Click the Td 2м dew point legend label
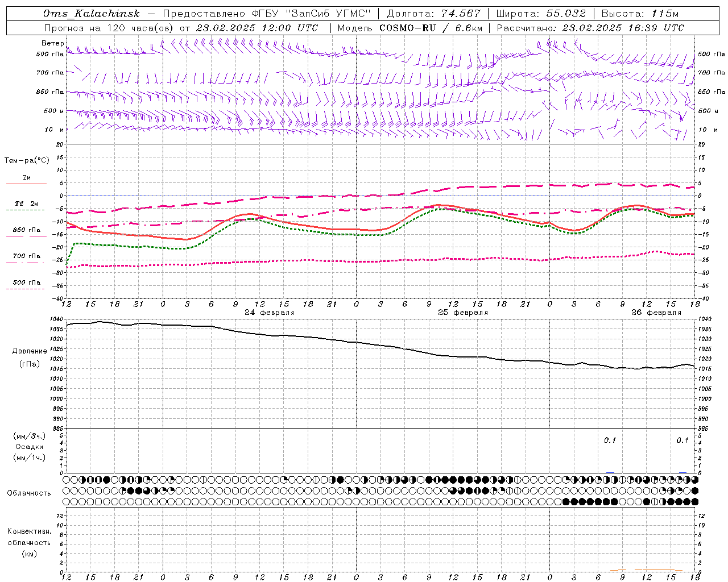This screenshot has width=728, height=582. (x=27, y=203)
